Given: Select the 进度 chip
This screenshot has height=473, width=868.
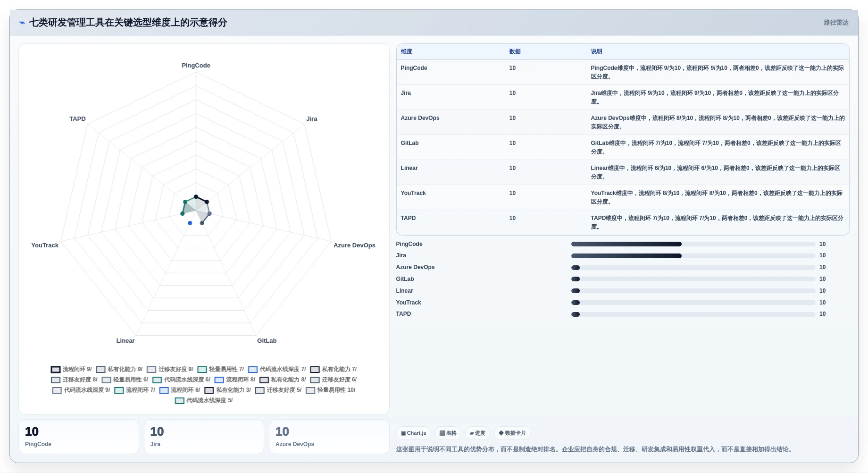Looking at the screenshot, I should point(477,433).
